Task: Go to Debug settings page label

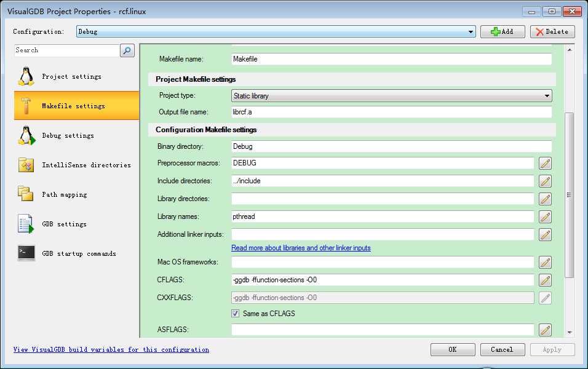Action: click(68, 136)
